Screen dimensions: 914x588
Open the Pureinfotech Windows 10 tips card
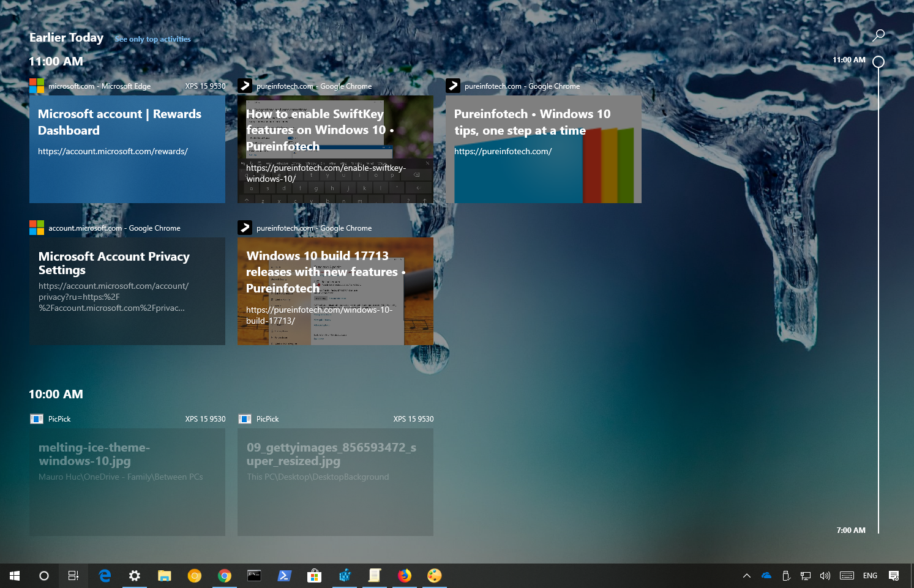(544, 149)
